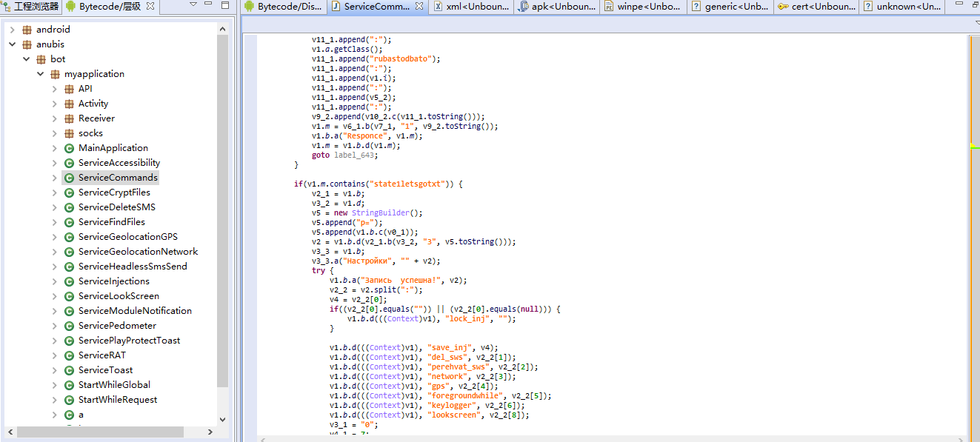Click the "rubastodbato" string in the code
The image size is (980, 442).
pos(401,58)
